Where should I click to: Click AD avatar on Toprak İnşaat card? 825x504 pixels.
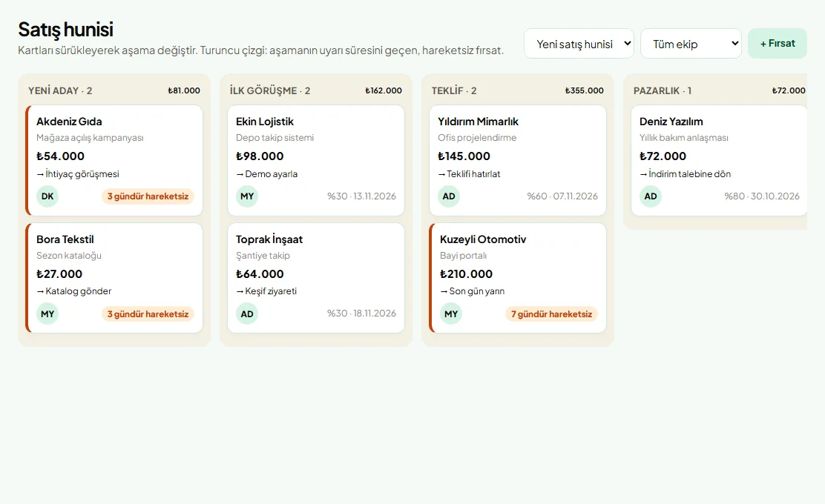[x=247, y=314]
